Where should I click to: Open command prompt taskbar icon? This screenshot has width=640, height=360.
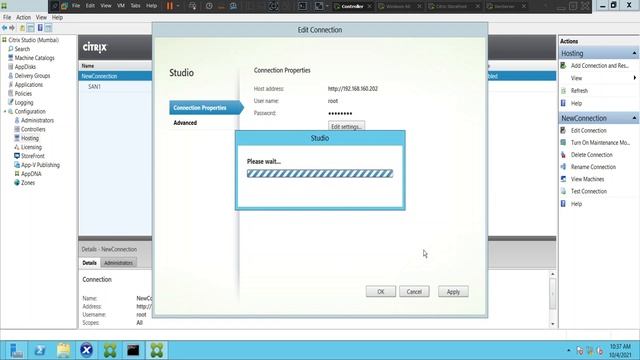coord(133,350)
